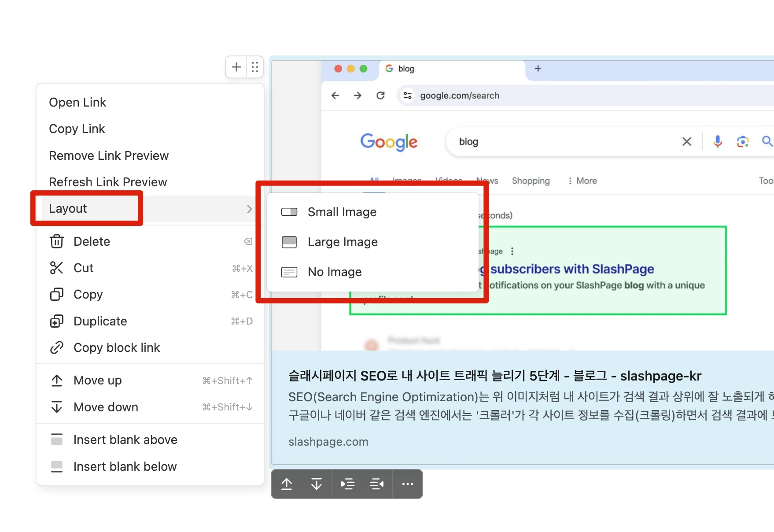Image resolution: width=774 pixels, height=532 pixels.
Task: Click the slashpage.com link preview title
Action: click(x=494, y=376)
